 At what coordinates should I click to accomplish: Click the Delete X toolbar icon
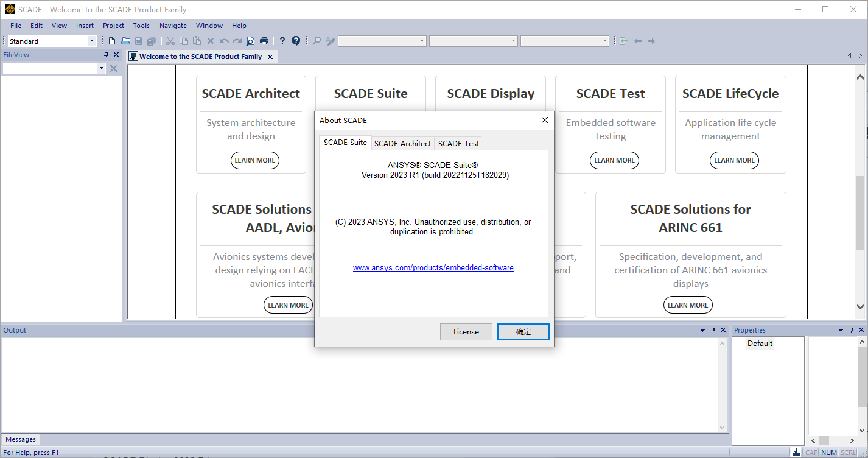(211, 41)
